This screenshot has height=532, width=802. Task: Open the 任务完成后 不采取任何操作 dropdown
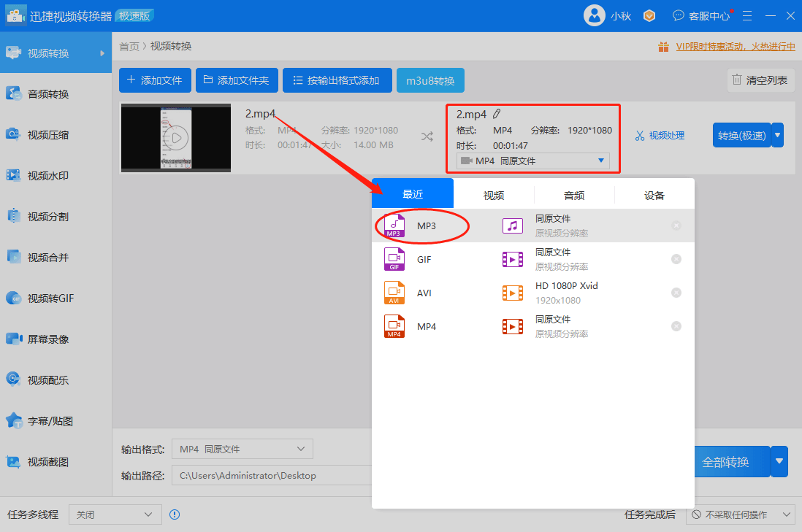(740, 514)
